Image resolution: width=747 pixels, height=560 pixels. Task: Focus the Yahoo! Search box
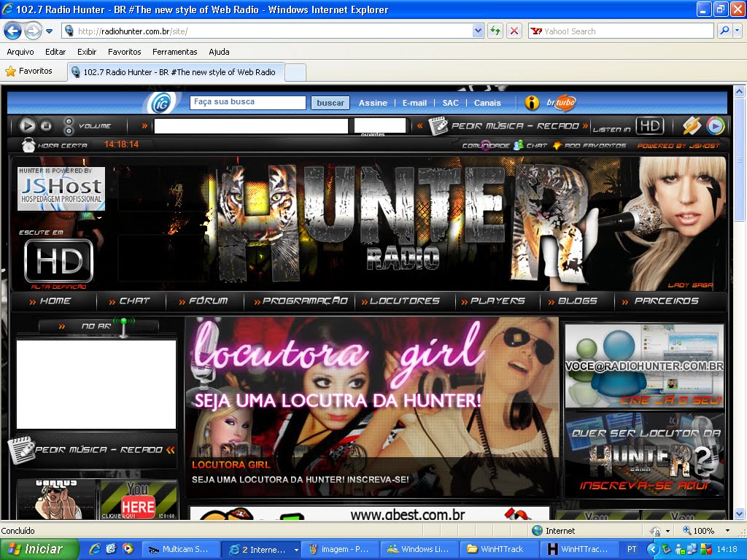[x=622, y=31]
